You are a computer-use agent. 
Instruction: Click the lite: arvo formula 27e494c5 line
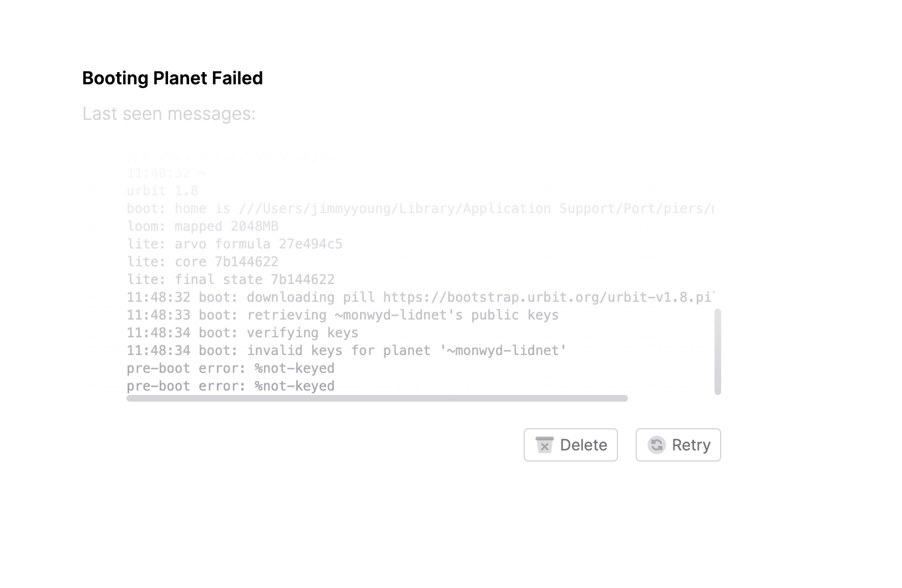coord(234,244)
